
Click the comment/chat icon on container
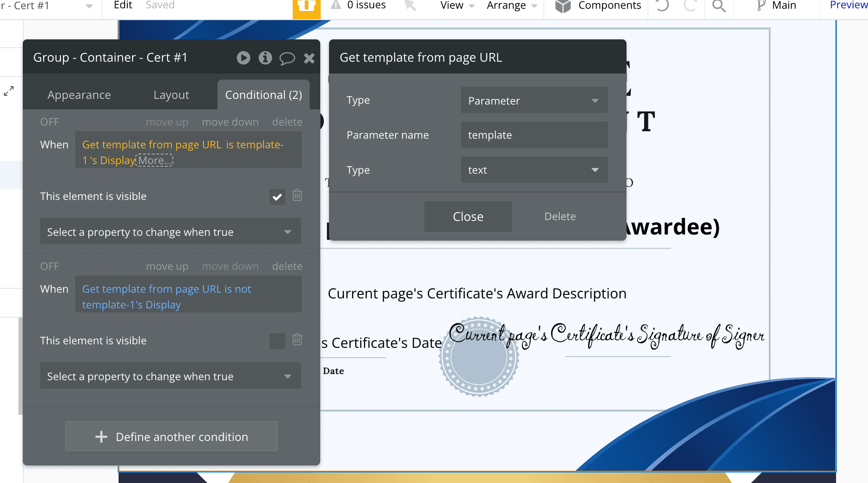287,58
